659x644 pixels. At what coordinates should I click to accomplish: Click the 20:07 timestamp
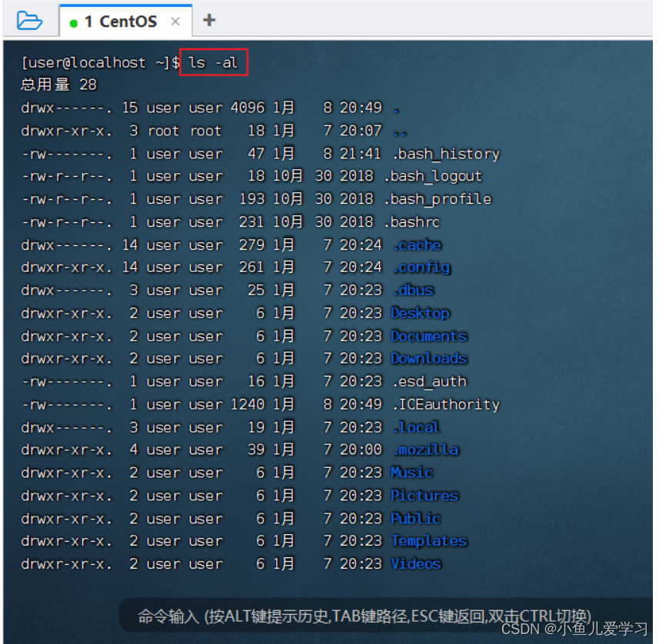(361, 131)
